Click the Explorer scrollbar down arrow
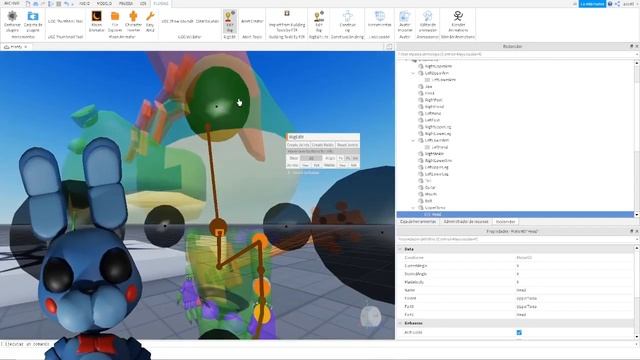The width and height of the screenshot is (640, 360). [x=637, y=214]
